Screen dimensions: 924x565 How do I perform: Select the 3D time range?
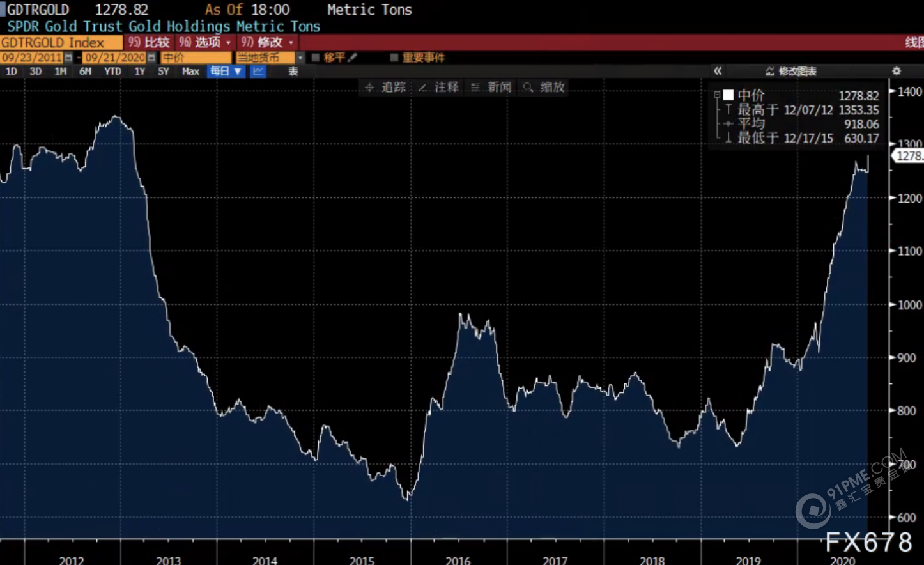(36, 71)
